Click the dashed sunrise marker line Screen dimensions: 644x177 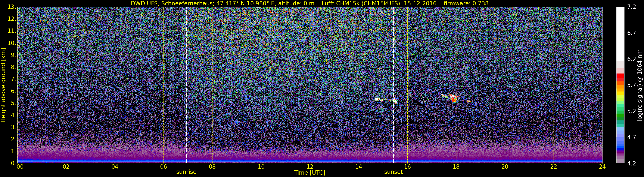pos(187,85)
